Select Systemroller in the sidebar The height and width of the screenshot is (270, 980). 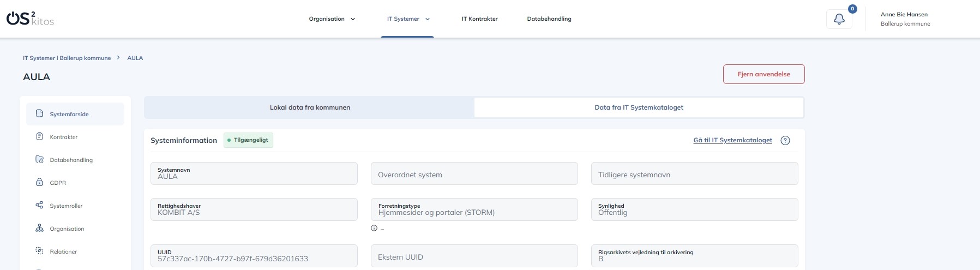coord(75,206)
